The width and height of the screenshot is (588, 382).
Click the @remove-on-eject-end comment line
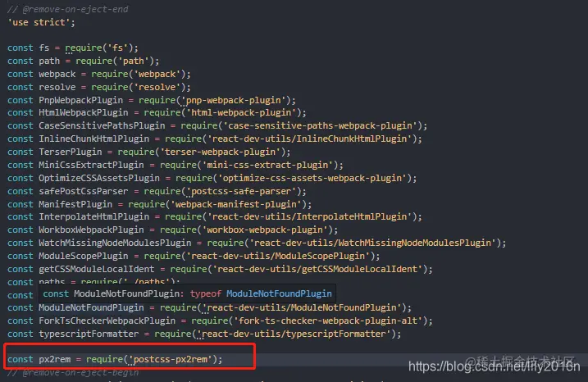click(68, 9)
